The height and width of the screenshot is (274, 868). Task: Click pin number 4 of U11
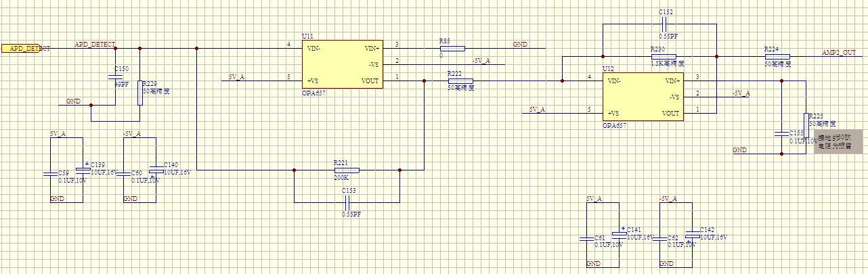coord(288,45)
